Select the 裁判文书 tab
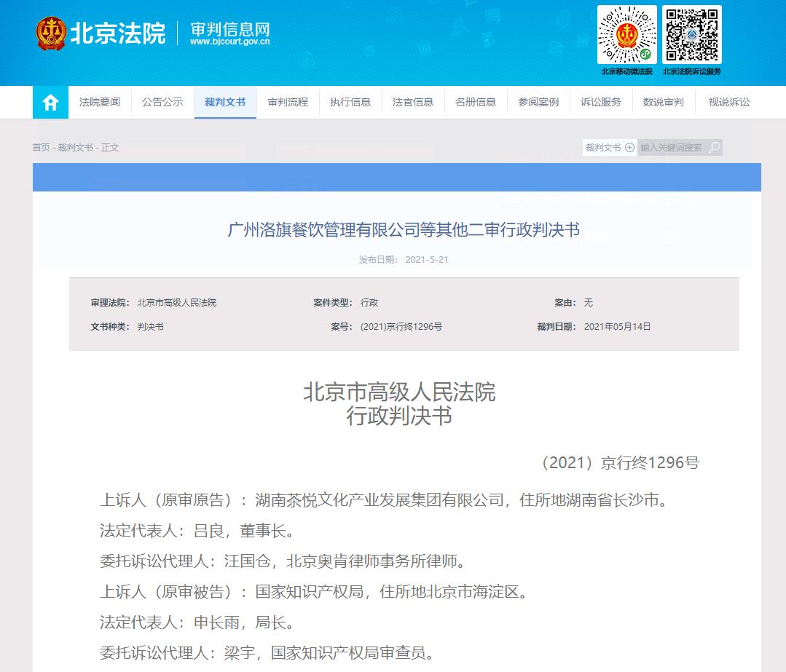 tap(225, 102)
